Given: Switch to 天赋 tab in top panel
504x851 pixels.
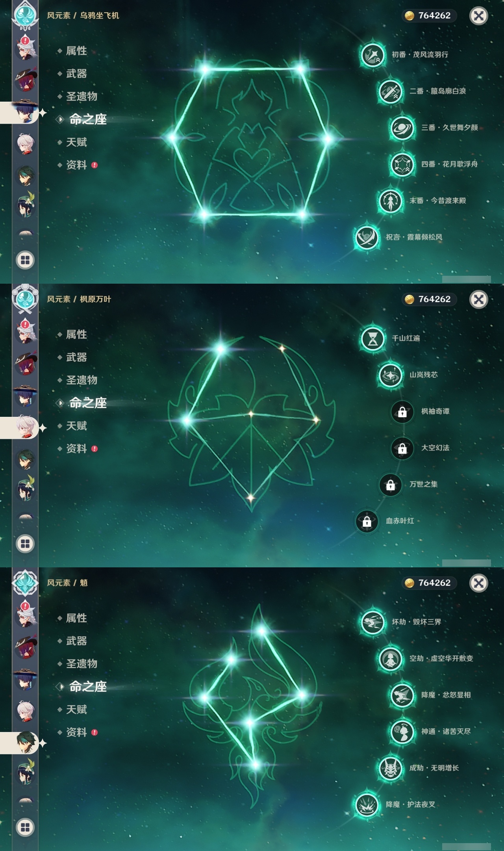Looking at the screenshot, I should pyautogui.click(x=76, y=142).
